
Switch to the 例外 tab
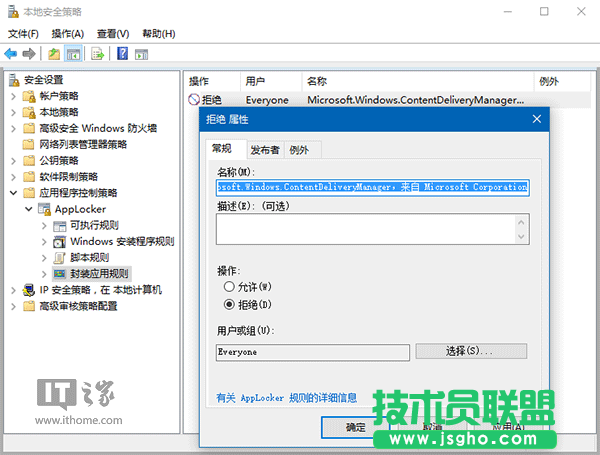click(x=299, y=150)
